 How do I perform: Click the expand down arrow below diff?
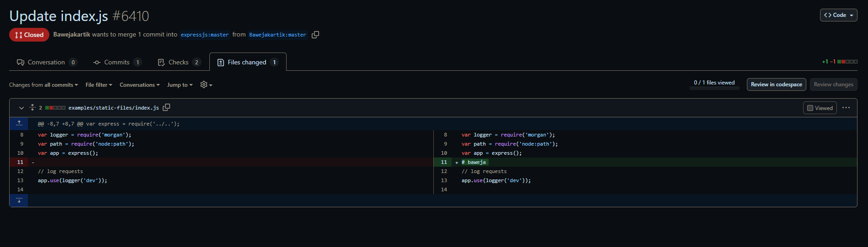pos(19,200)
